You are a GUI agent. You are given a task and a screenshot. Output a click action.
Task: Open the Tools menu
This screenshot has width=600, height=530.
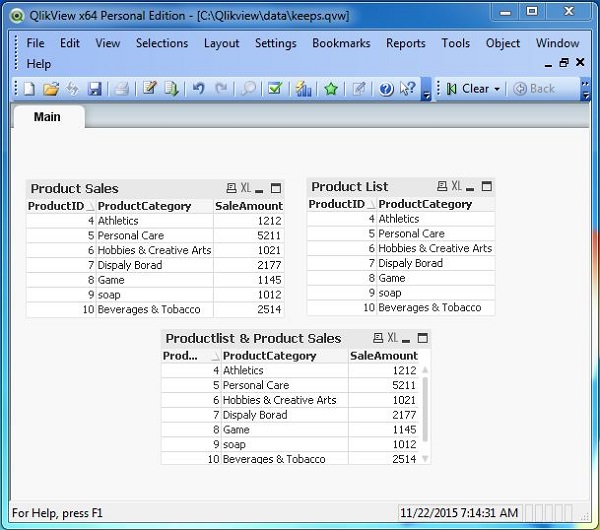tap(455, 43)
